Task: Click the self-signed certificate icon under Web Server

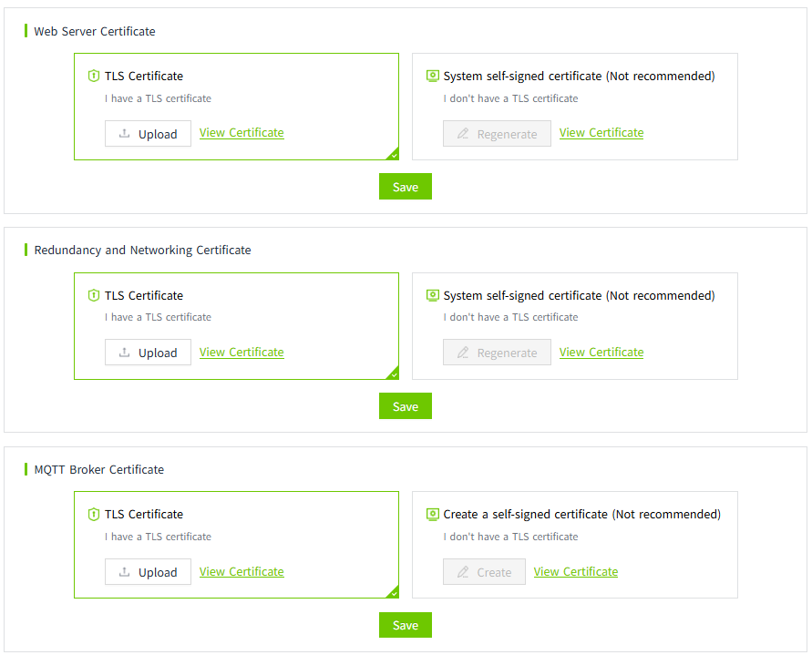Action: 433,77
